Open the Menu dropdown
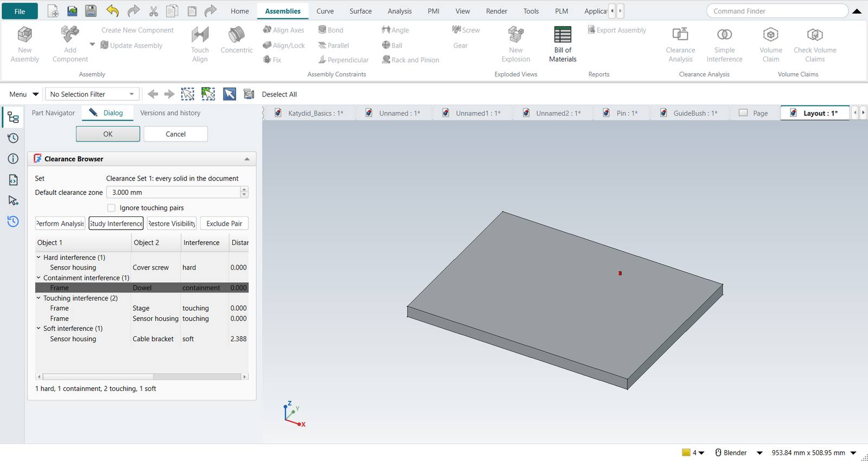This screenshot has width=868, height=461. coord(24,94)
